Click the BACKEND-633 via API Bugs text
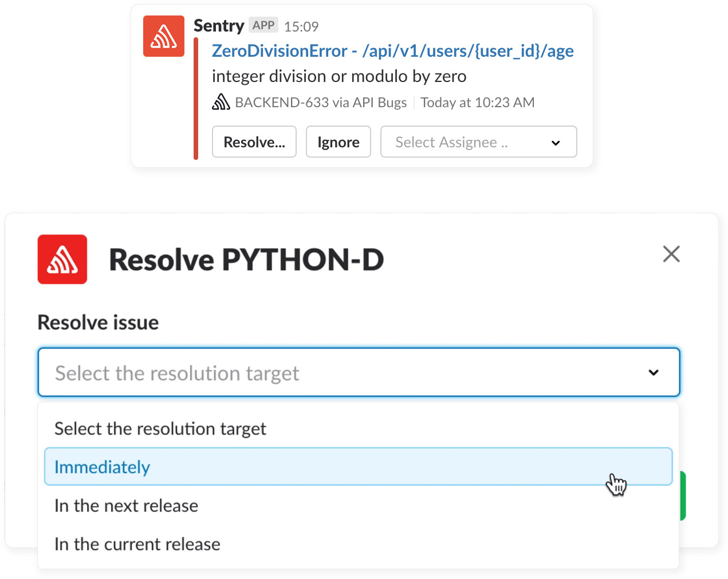The width and height of the screenshot is (728, 579). (321, 103)
